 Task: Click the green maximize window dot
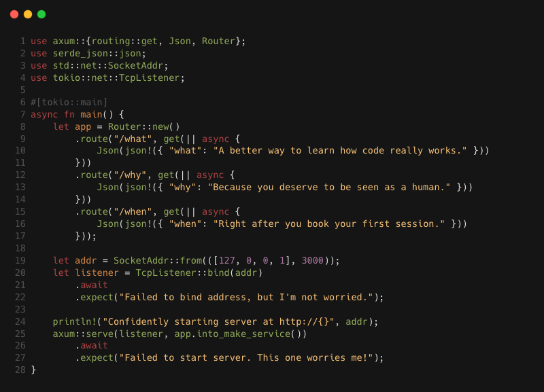click(x=41, y=14)
